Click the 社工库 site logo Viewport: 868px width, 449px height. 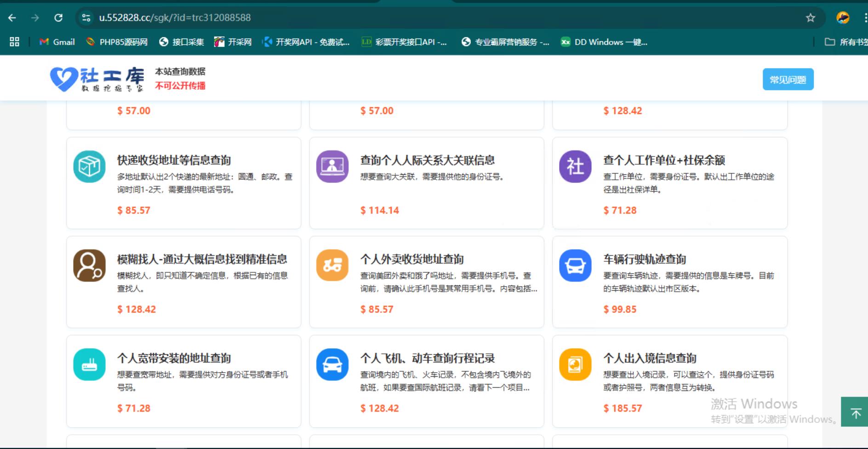(97, 79)
